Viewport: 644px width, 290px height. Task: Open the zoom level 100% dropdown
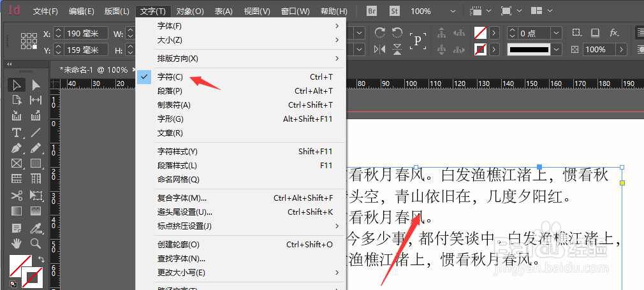point(453,11)
